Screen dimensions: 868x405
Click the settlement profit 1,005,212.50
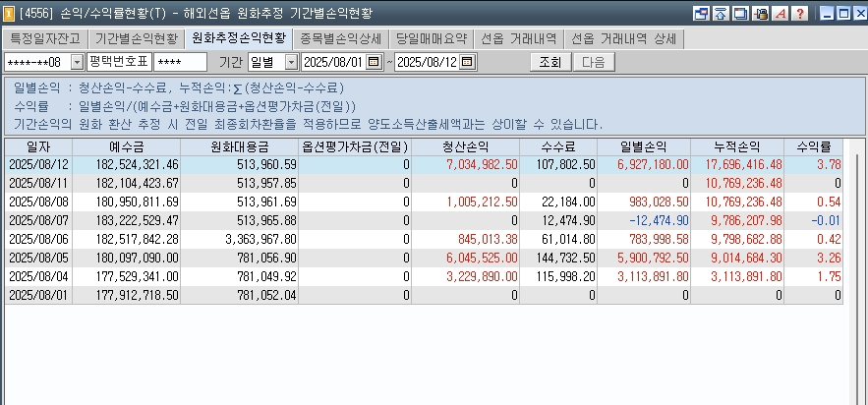(x=482, y=202)
